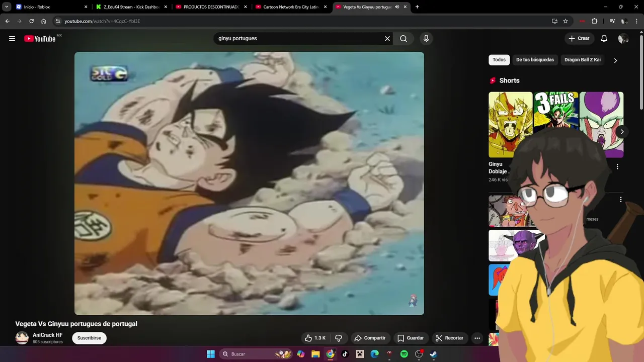The width and height of the screenshot is (644, 362).
Task: Open a new browser tab
Action: click(417, 7)
